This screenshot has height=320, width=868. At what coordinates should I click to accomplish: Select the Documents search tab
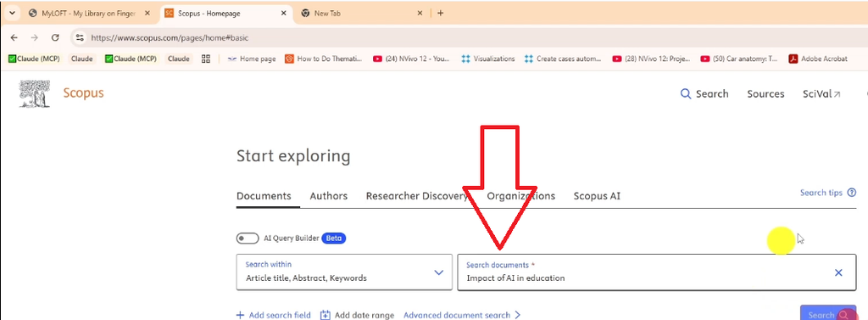pos(264,196)
